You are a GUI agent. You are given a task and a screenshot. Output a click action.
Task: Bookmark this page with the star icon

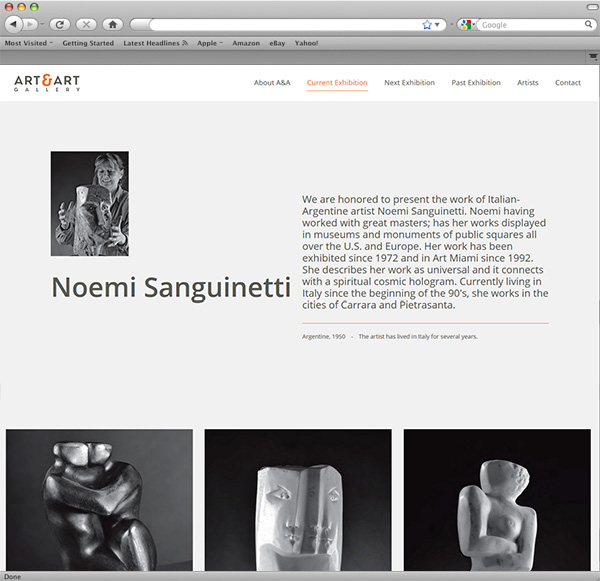click(x=427, y=25)
